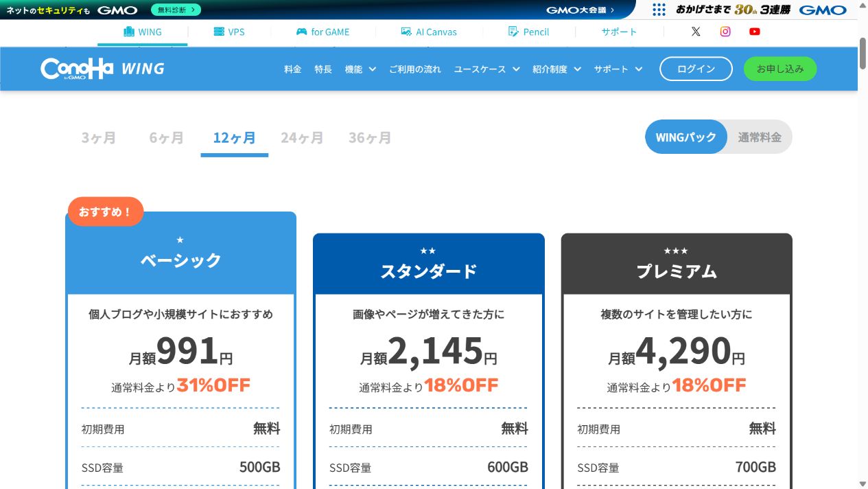Open サポート in the top service bar
The width and height of the screenshot is (868, 489).
click(620, 32)
